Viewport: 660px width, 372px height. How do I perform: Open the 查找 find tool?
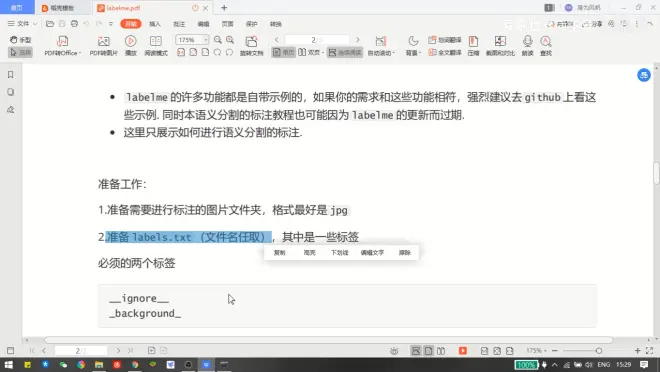tap(546, 46)
